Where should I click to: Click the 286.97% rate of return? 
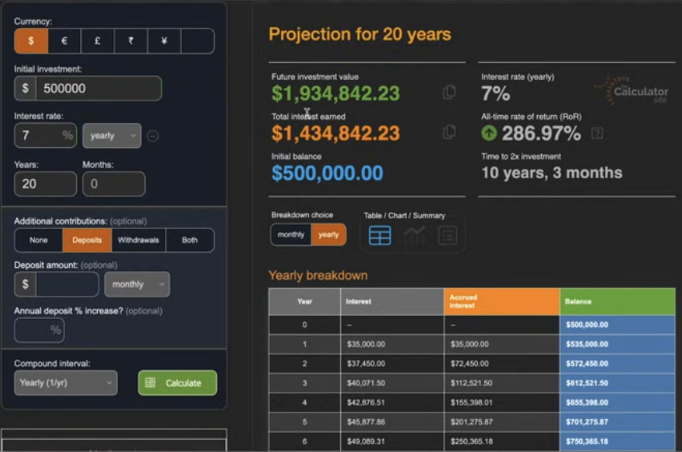(x=541, y=133)
